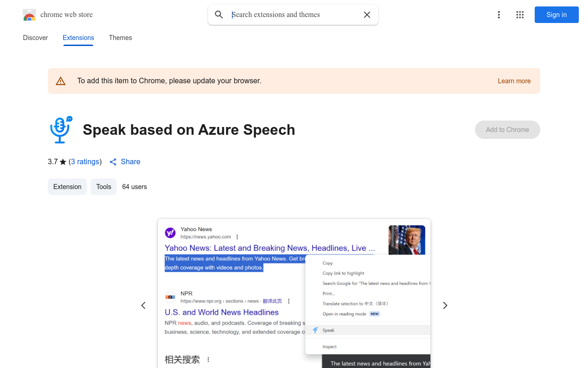The width and height of the screenshot is (588, 368).
Task: Switch to the Discover tab
Action: 35,38
